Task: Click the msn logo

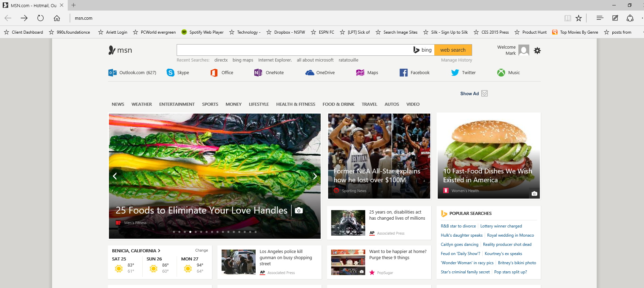Action: pyautogui.click(x=120, y=50)
